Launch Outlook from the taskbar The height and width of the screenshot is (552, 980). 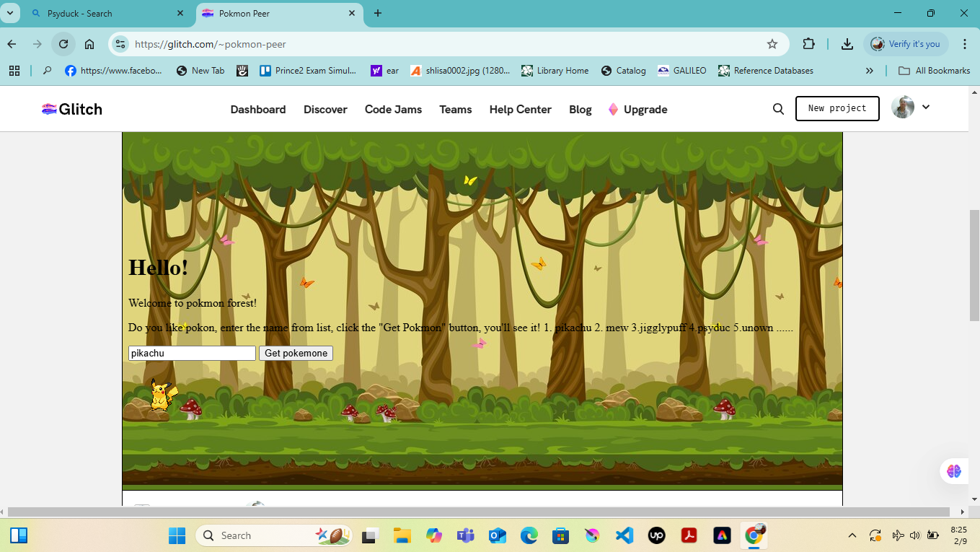coord(498,535)
